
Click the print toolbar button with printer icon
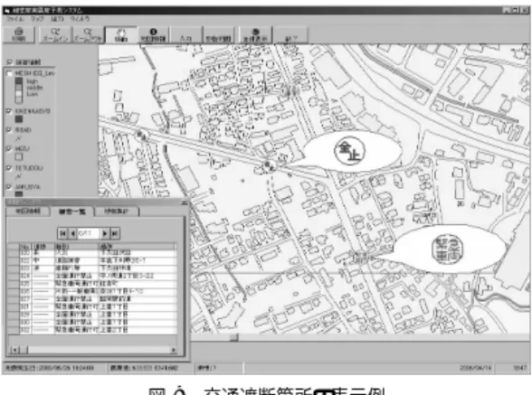[19, 34]
